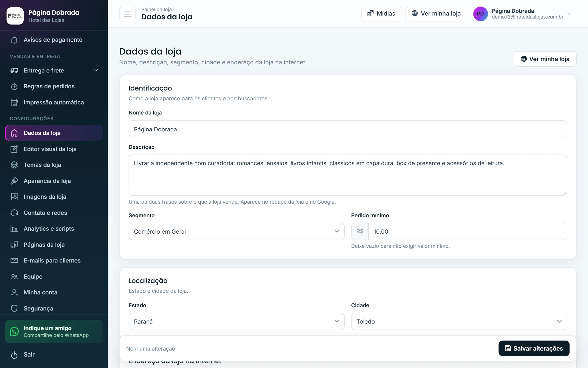
Task: Click the Aparência da loja brush icon
Action: pos(14,181)
